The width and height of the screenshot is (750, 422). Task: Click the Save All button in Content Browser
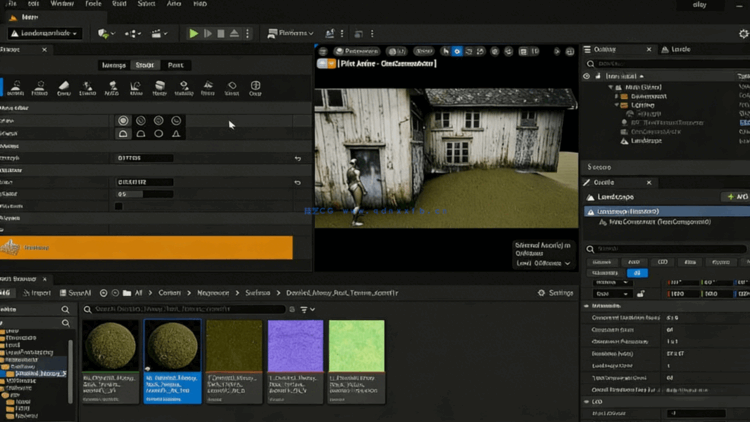(x=75, y=293)
